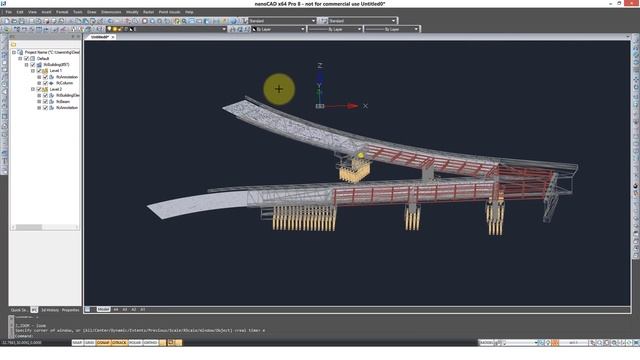640x360 pixels.
Task: Switch to the Properties panel tab
Action: [x=71, y=310]
